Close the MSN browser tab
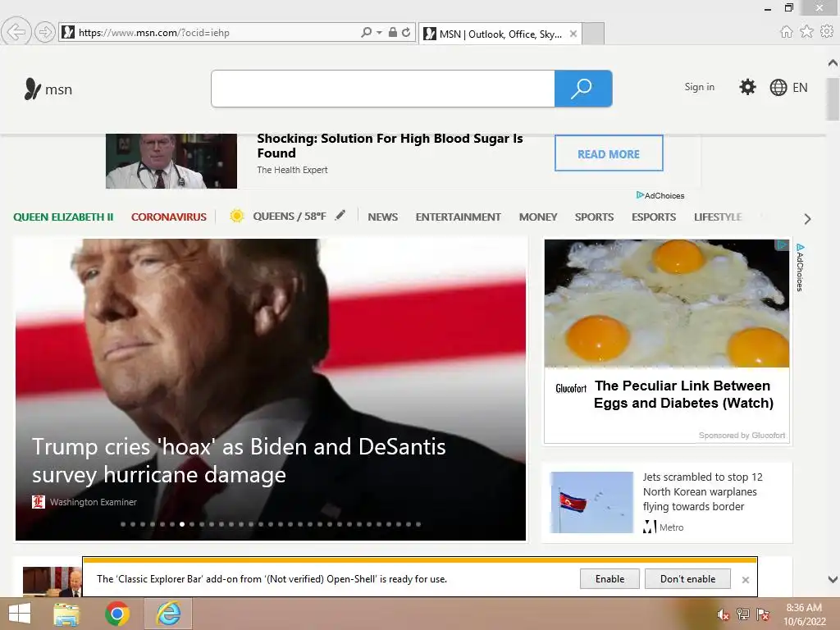Screen dimensions: 840x630 tap(573, 34)
